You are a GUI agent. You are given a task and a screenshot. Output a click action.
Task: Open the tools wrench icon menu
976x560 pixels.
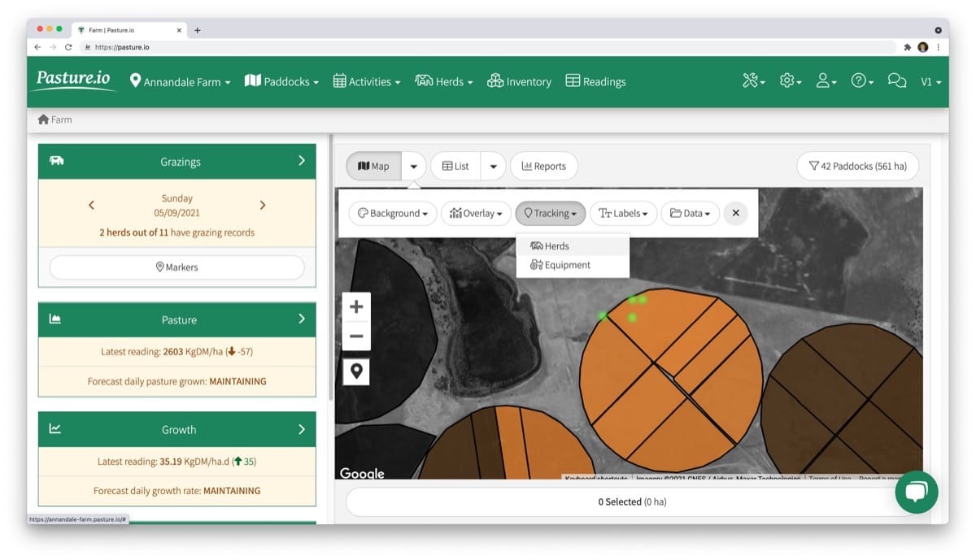click(753, 81)
